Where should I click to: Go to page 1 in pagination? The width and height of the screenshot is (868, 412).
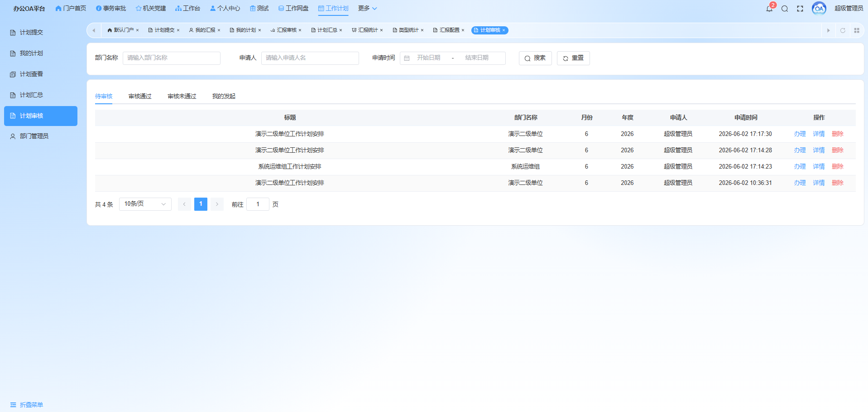pyautogui.click(x=201, y=204)
